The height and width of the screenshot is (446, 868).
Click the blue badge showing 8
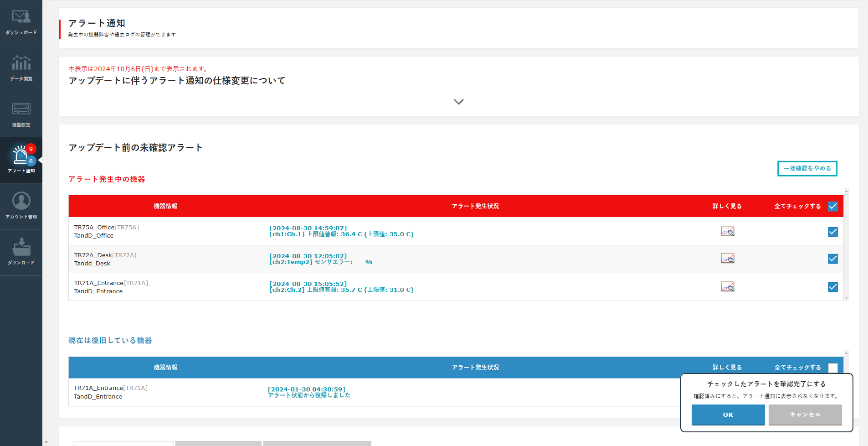tap(31, 161)
